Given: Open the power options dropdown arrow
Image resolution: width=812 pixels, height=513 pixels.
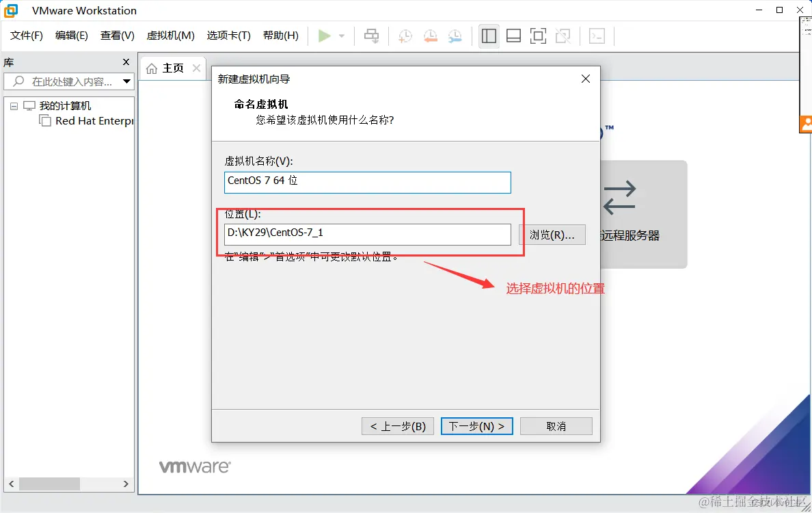Looking at the screenshot, I should coord(342,36).
